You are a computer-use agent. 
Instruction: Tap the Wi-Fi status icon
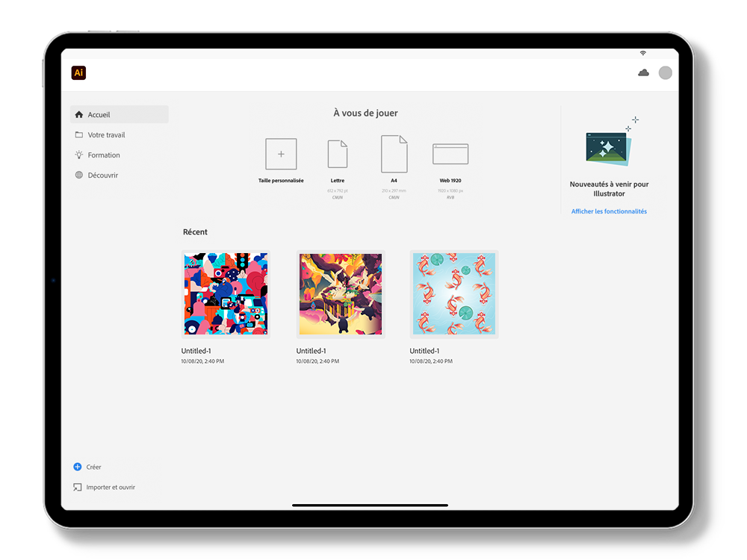(x=643, y=53)
